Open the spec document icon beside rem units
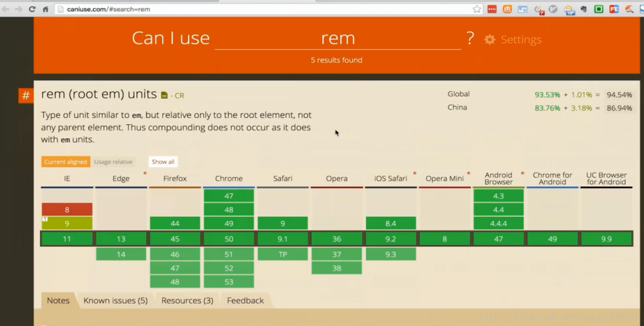The height and width of the screenshot is (326, 644). [x=164, y=95]
